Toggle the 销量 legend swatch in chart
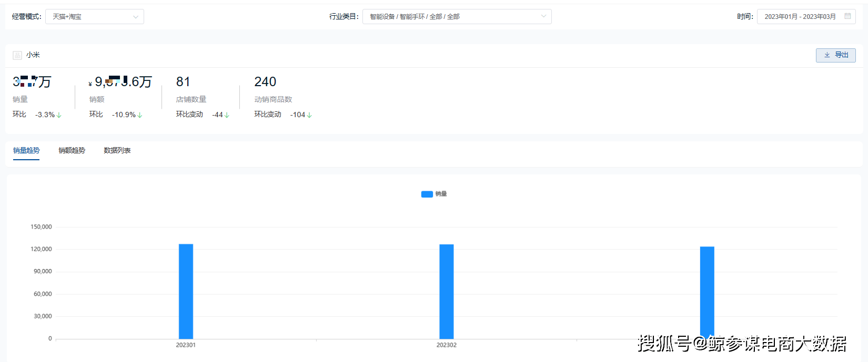868x362 pixels. pyautogui.click(x=427, y=194)
